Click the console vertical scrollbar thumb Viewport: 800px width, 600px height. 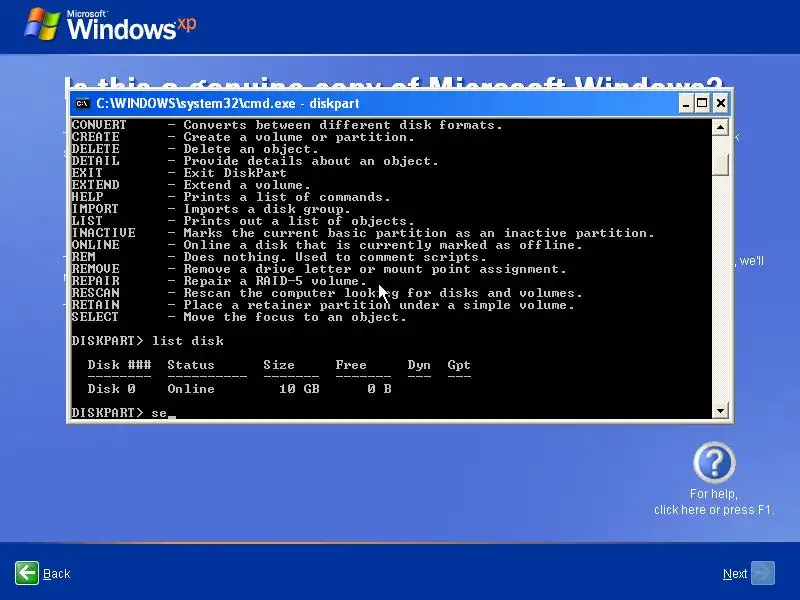(x=720, y=164)
